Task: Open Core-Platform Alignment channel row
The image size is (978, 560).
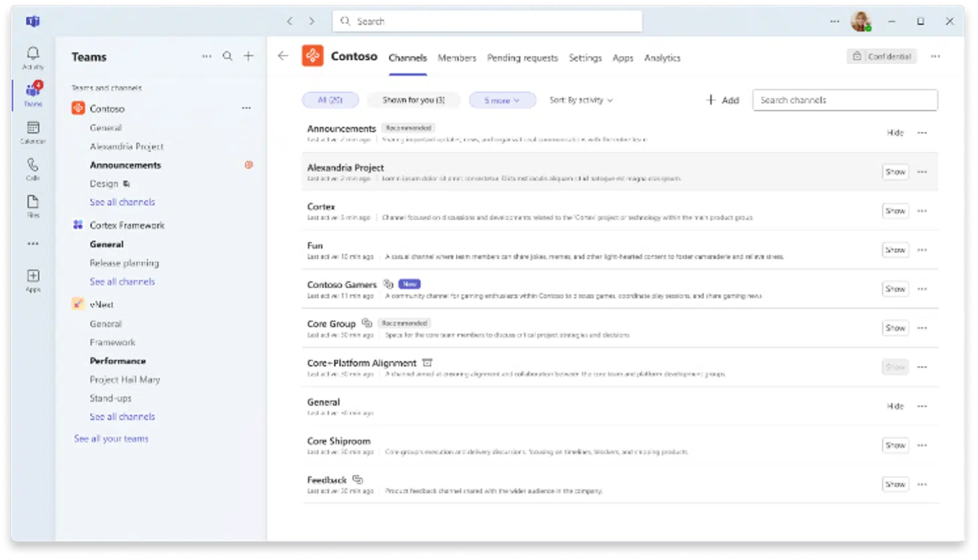Action: click(620, 367)
